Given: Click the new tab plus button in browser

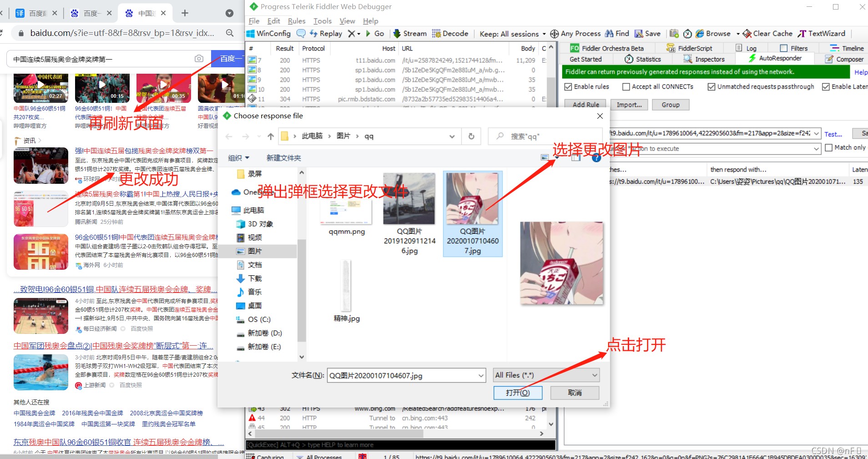Looking at the screenshot, I should 185,13.
